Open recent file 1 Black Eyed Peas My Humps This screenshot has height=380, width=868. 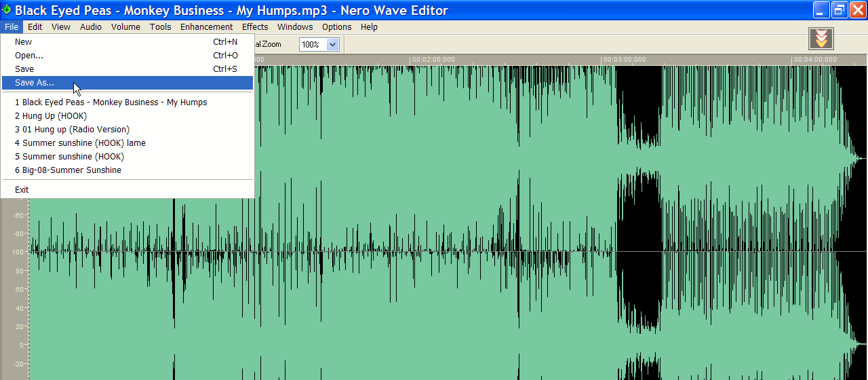coord(127,102)
